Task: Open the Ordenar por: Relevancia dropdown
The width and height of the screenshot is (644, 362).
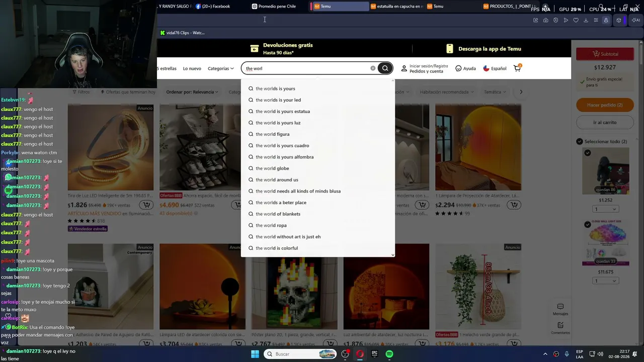Action: (192, 92)
